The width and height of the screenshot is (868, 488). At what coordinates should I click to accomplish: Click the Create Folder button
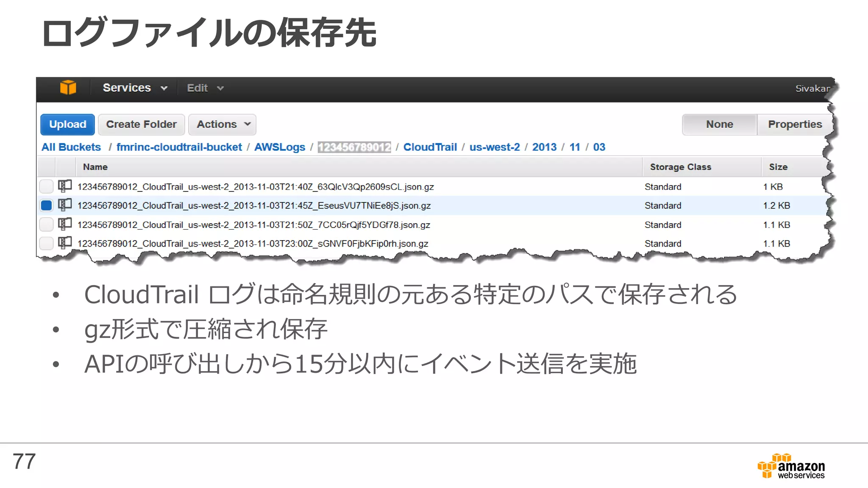coord(142,125)
